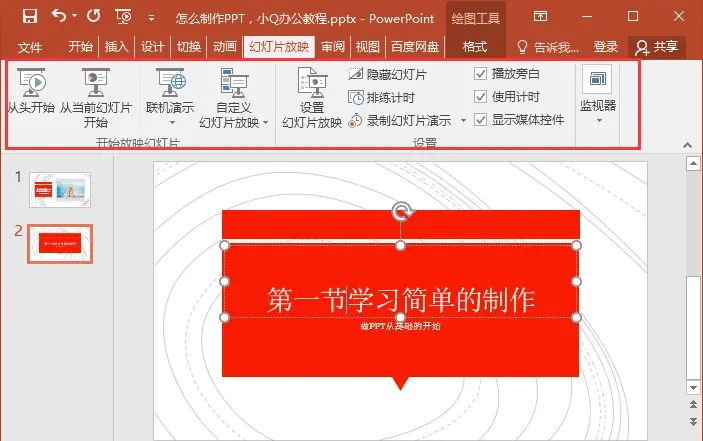
Task: Click 隐藏幻灯片 hide slide
Action: pyautogui.click(x=387, y=74)
